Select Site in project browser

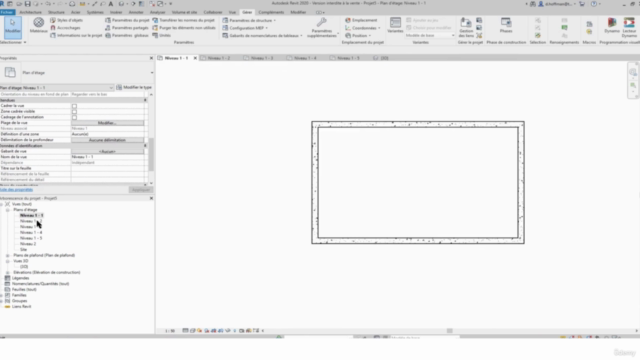tap(23, 250)
